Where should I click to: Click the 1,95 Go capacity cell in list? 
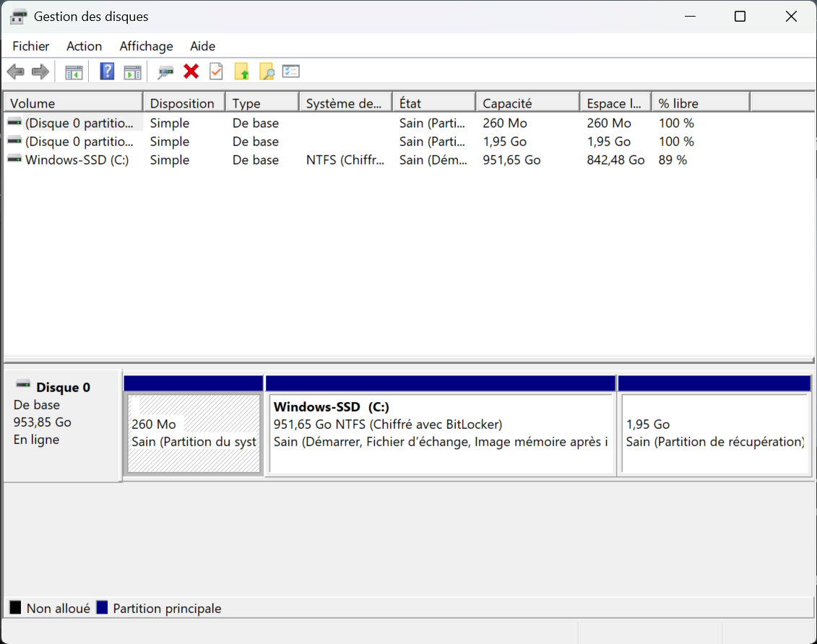[504, 142]
